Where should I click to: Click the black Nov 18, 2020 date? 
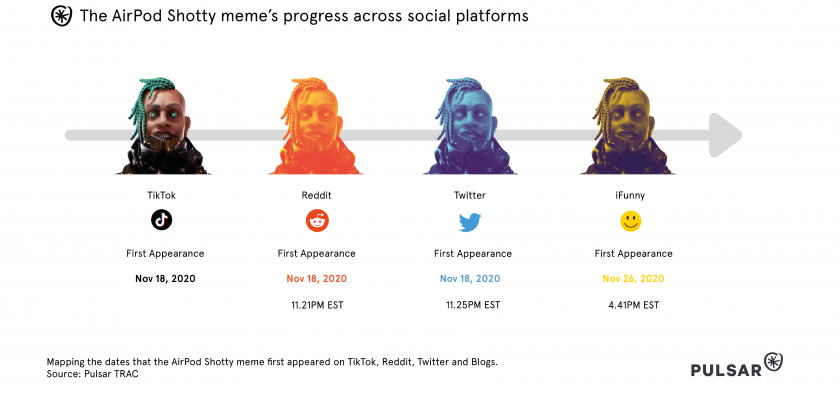point(165,278)
